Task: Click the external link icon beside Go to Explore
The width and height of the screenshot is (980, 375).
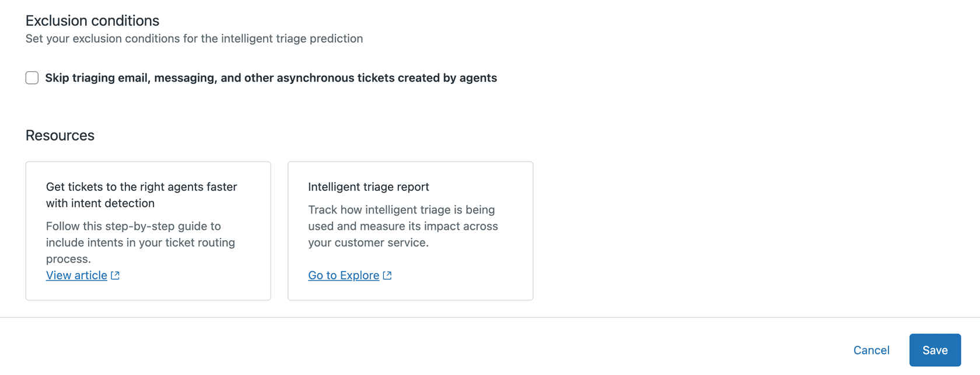Action: [x=387, y=275]
